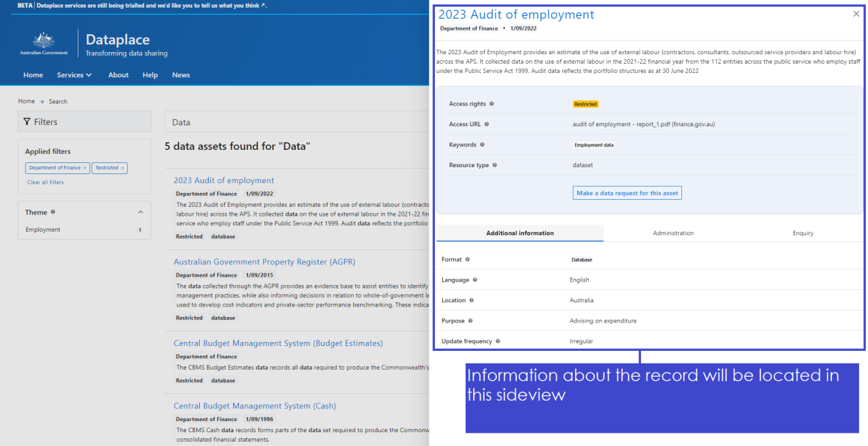The height and width of the screenshot is (446, 868).
Task: Open the Services dropdown menu
Action: [74, 75]
